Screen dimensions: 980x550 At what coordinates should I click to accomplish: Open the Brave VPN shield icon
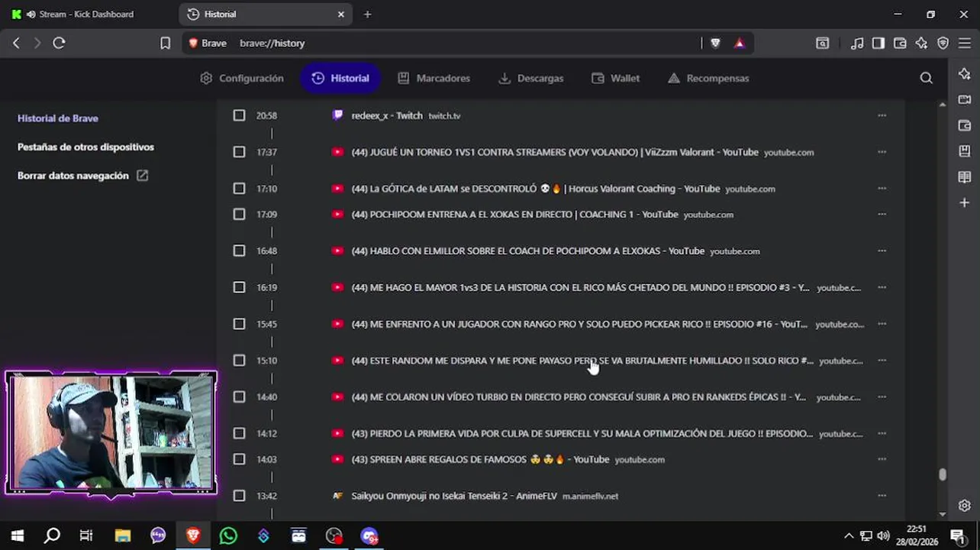[943, 44]
